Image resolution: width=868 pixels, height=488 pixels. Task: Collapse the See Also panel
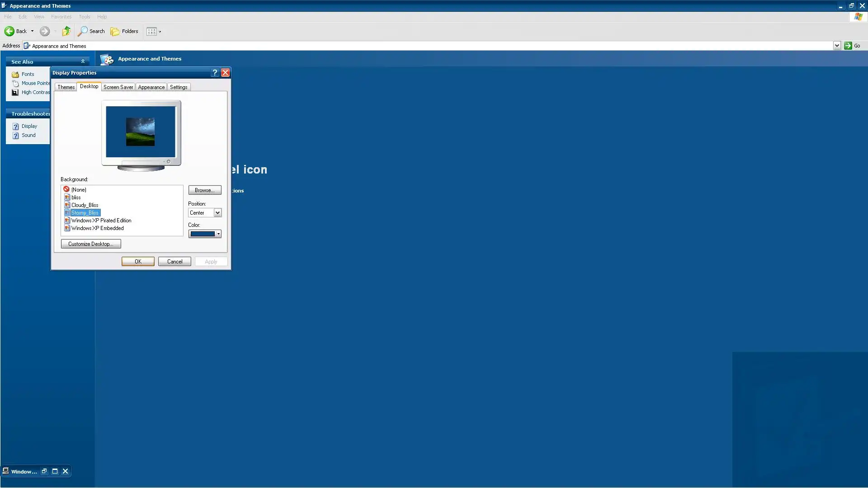83,61
